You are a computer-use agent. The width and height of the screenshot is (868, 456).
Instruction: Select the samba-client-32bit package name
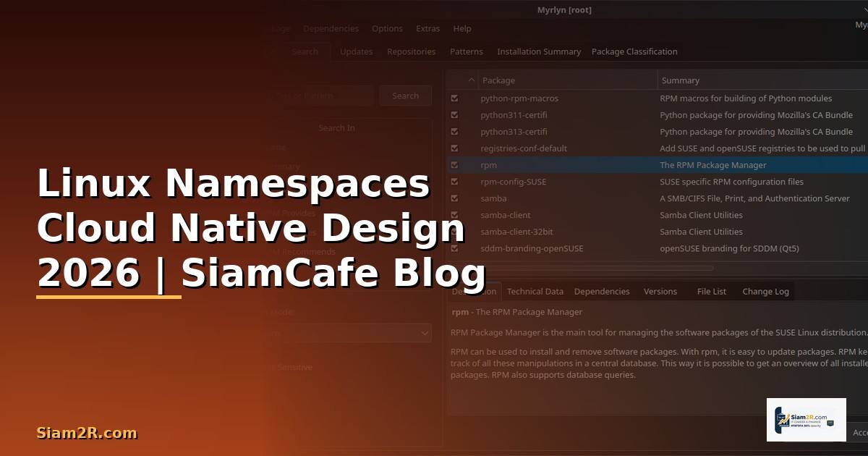pos(518,232)
